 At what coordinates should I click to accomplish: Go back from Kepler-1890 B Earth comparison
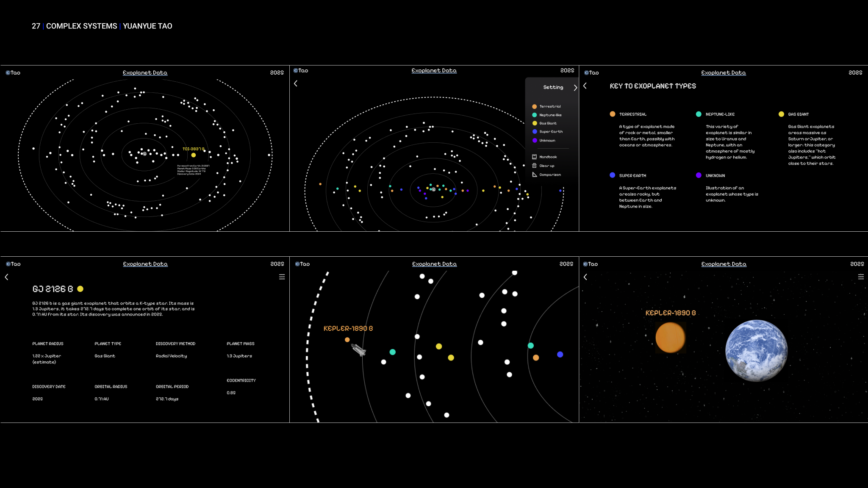tap(585, 277)
